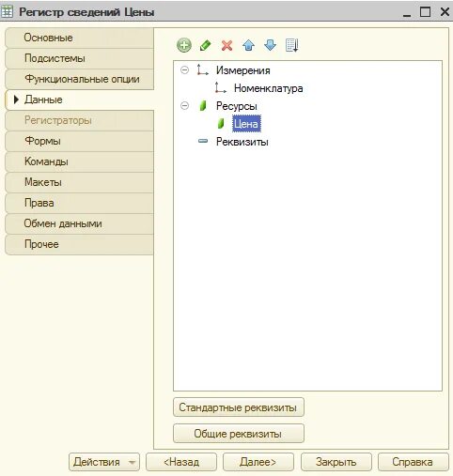Screen dimensions: 453x476
Task: Open the Действия dropdown arrow
Action: pyautogui.click(x=133, y=462)
